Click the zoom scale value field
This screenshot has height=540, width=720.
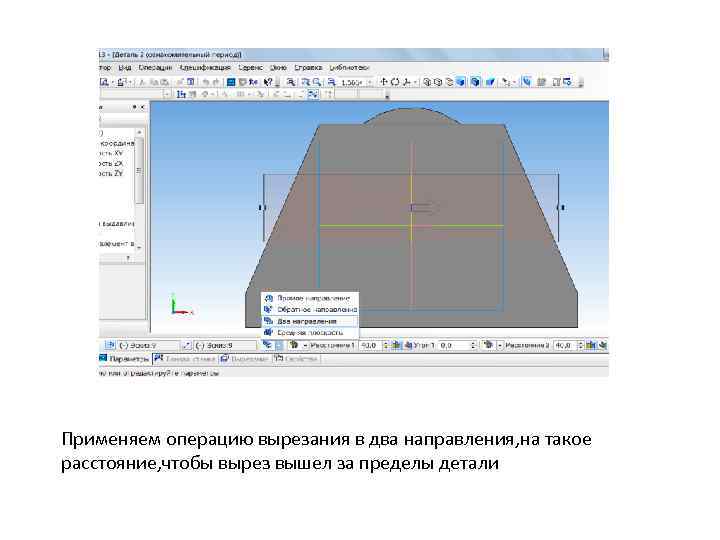352,82
